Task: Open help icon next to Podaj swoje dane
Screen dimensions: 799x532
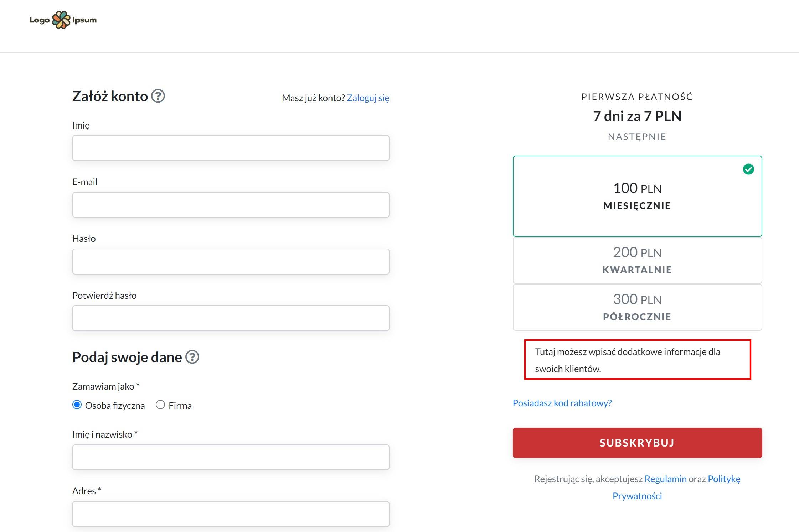Action: point(192,357)
